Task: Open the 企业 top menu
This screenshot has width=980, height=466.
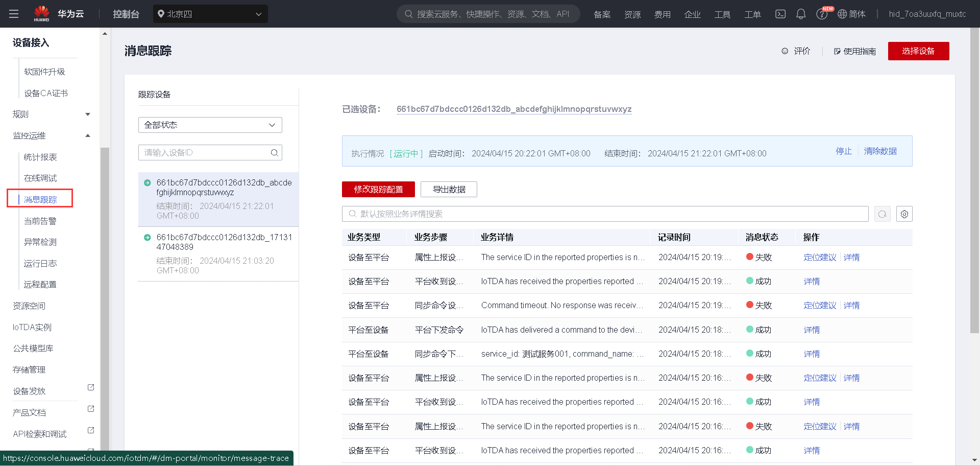Action: (x=693, y=14)
